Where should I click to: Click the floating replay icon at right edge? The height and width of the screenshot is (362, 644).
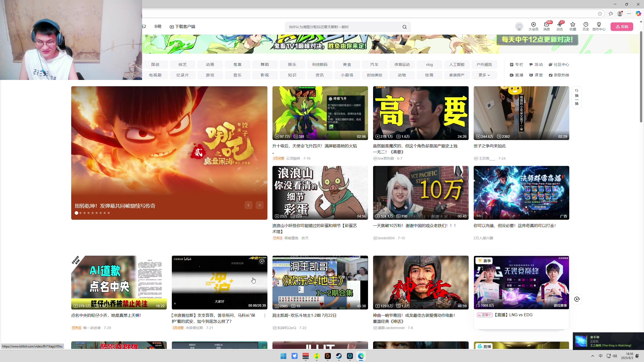577,299
